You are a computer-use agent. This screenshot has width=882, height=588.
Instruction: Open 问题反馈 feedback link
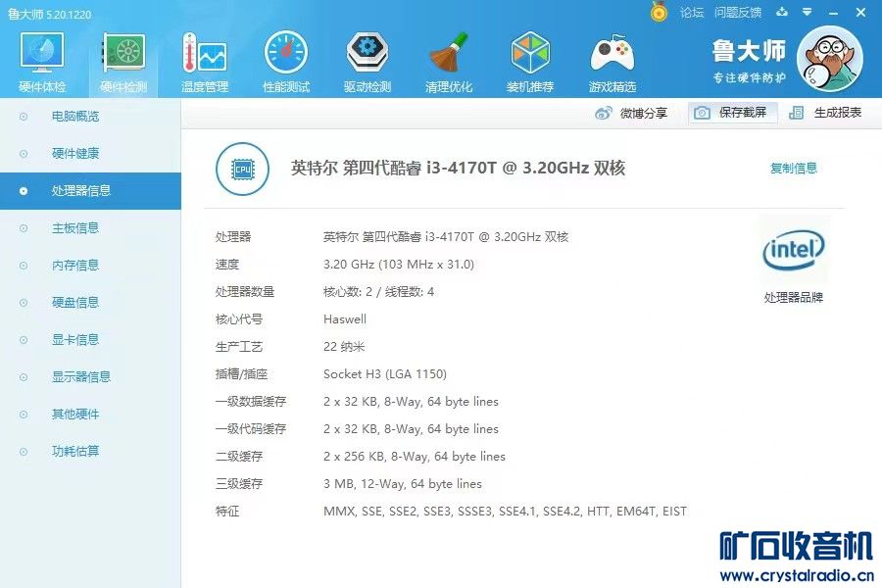pos(737,13)
